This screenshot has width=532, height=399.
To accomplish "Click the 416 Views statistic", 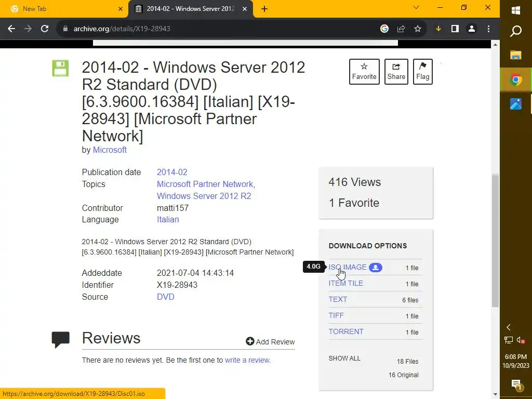I will [354, 182].
